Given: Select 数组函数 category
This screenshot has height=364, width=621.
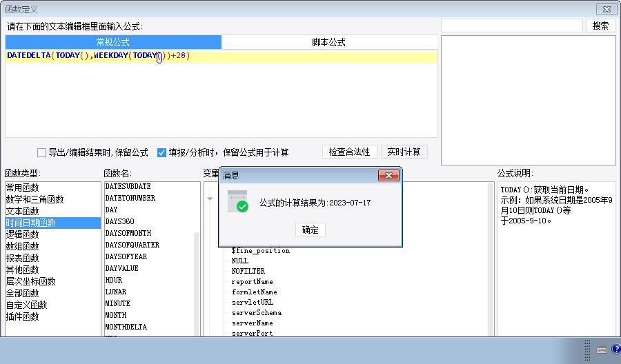Looking at the screenshot, I should (52, 246).
